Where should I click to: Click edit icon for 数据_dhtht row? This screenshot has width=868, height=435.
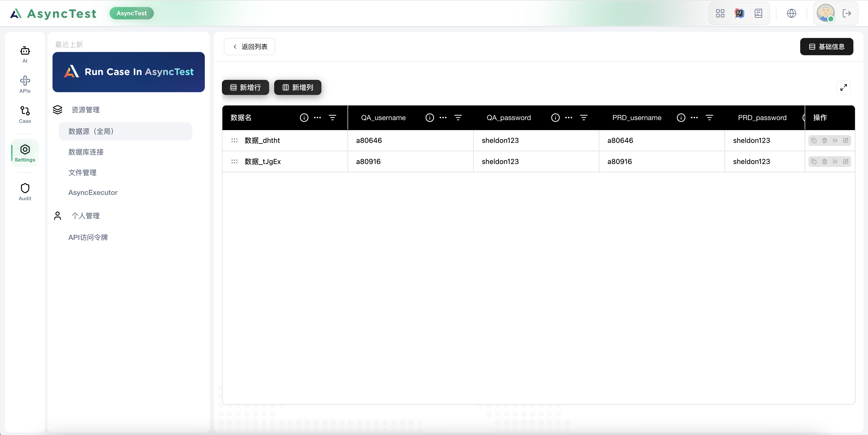click(x=846, y=141)
